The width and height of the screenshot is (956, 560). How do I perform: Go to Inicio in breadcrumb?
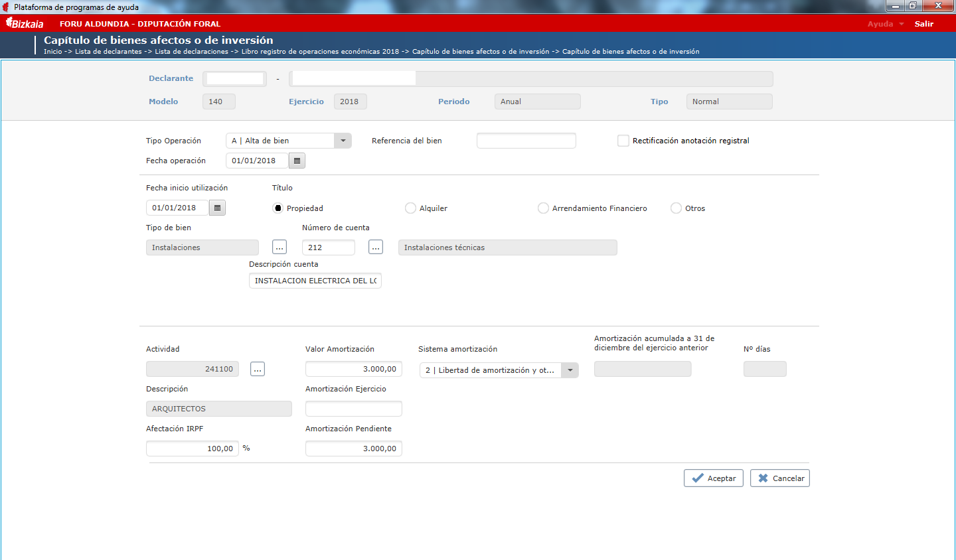52,52
